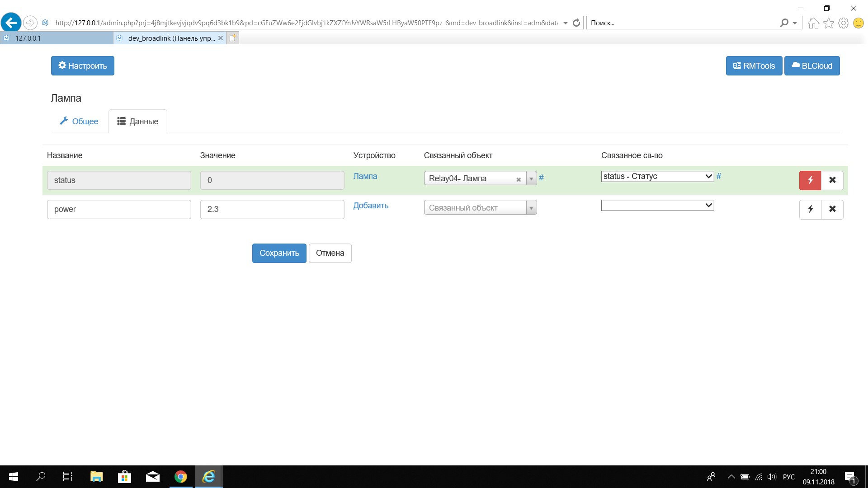Click the Добавить link in the power row
Viewport: 868px width, 488px height.
[370, 206]
